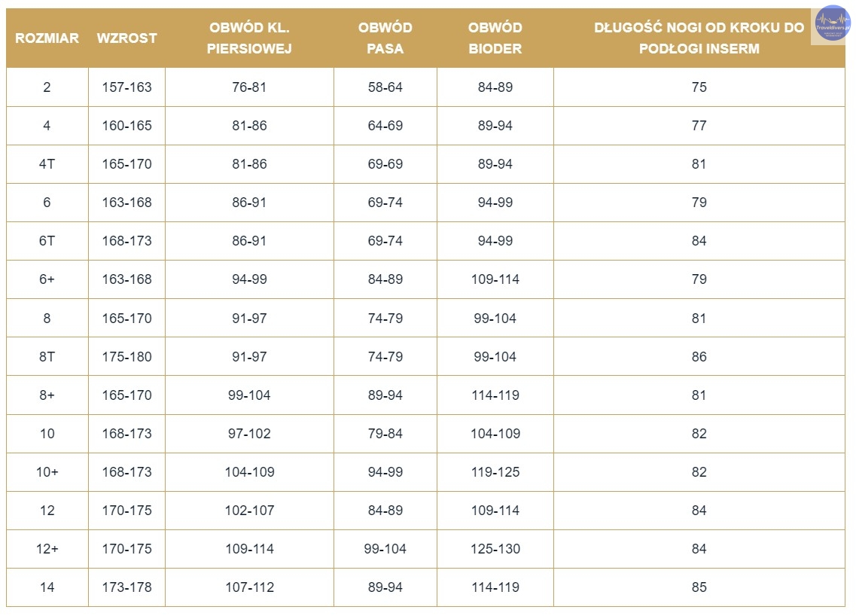The height and width of the screenshot is (616, 856).
Task: Select the WZROST column header
Action: (x=126, y=38)
